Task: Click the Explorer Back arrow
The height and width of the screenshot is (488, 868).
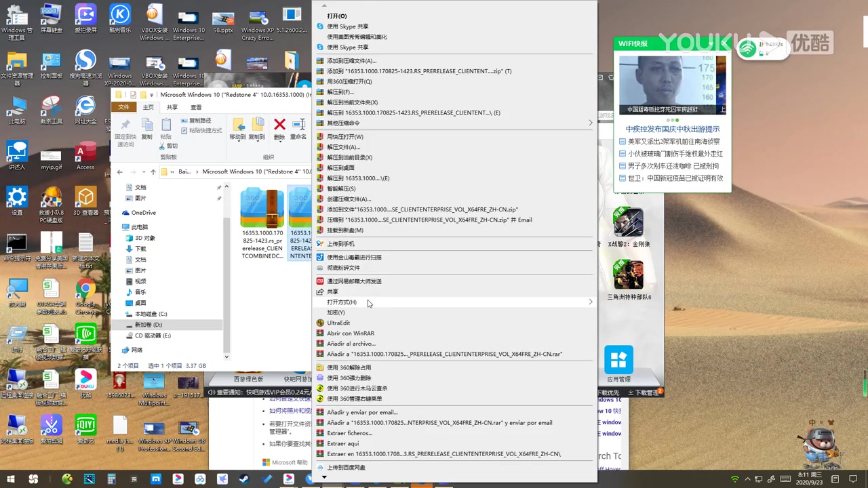Action: coord(119,172)
